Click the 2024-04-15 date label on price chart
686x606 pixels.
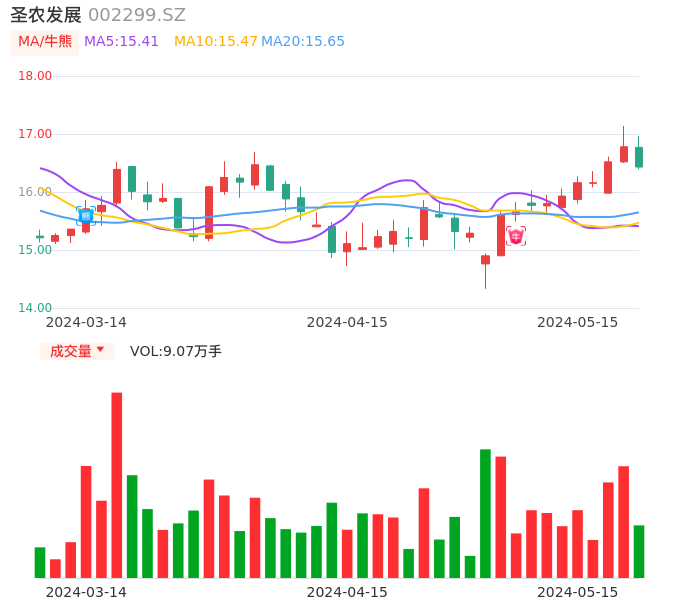347,322
